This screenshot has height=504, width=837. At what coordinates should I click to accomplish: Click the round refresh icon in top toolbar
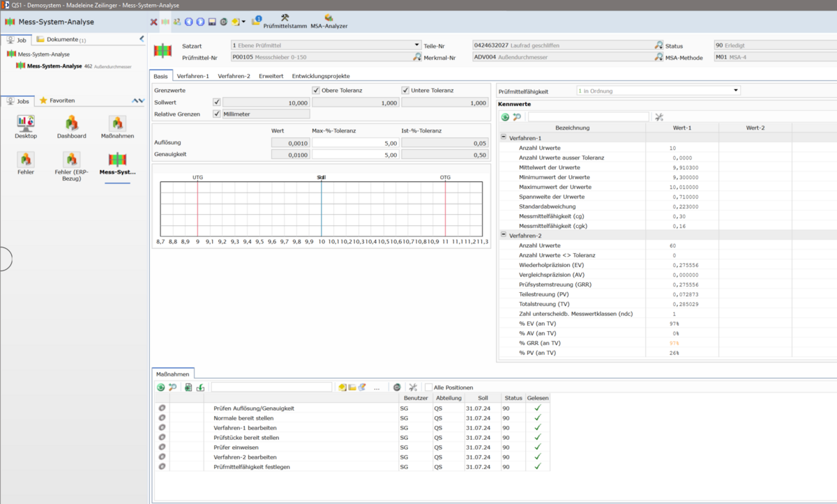[x=223, y=22]
